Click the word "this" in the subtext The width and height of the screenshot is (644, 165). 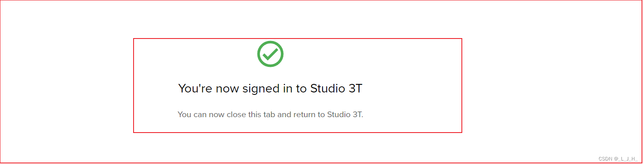click(255, 115)
